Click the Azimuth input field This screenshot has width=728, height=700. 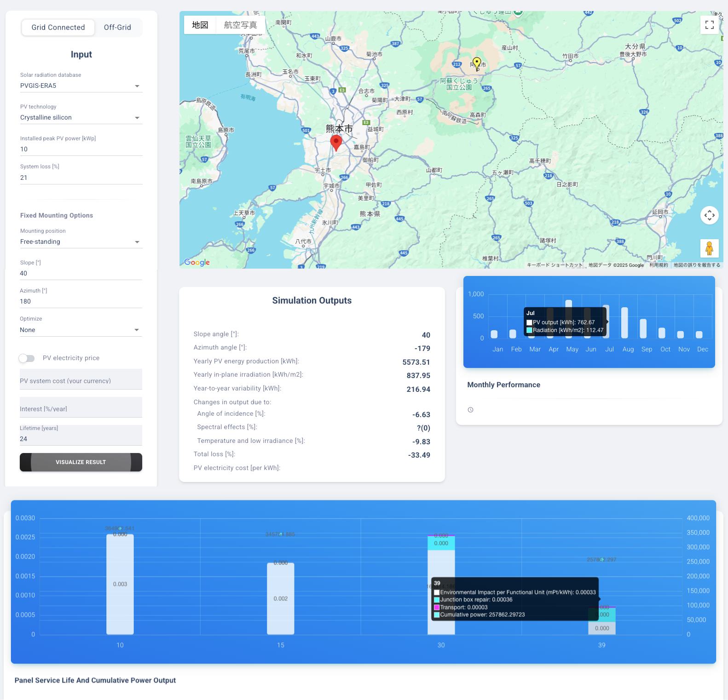81,302
